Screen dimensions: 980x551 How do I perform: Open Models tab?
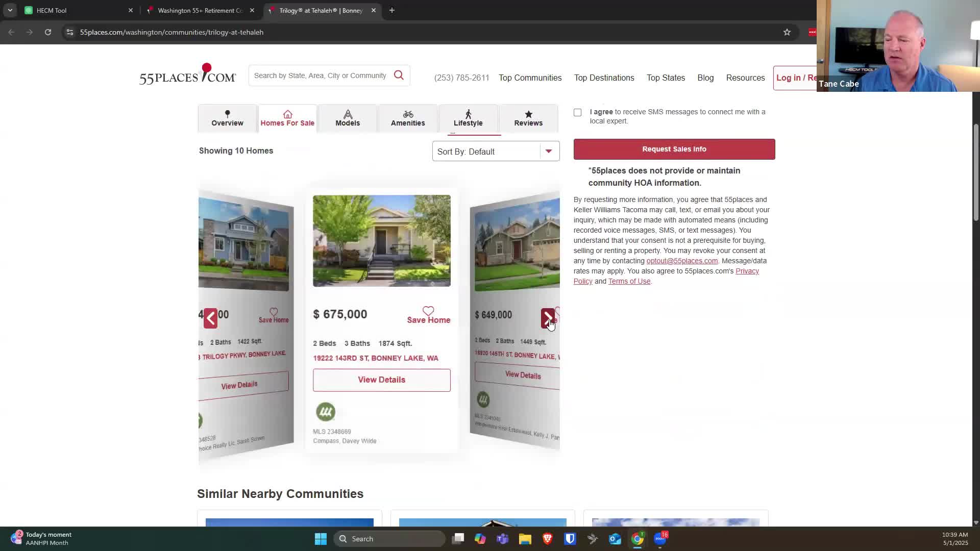[x=348, y=118]
